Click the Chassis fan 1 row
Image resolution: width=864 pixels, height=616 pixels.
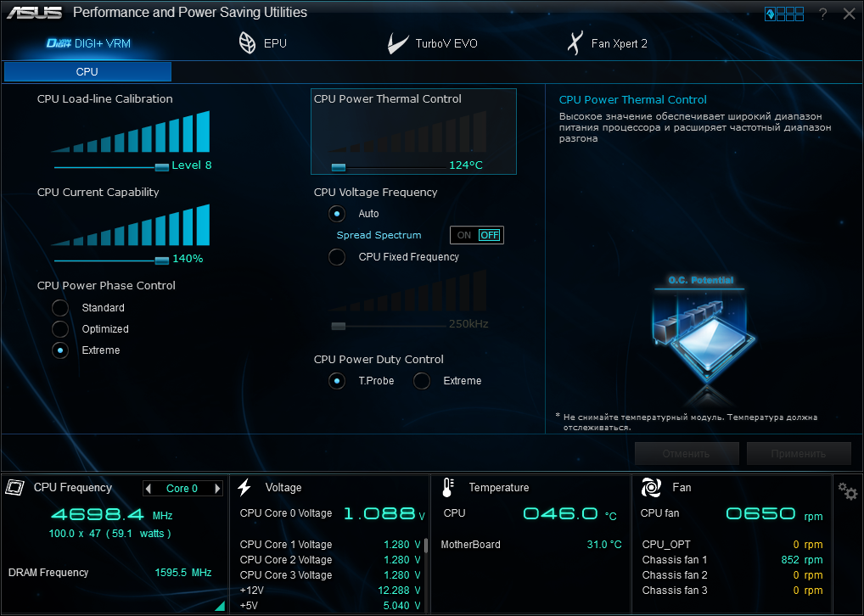point(732,560)
